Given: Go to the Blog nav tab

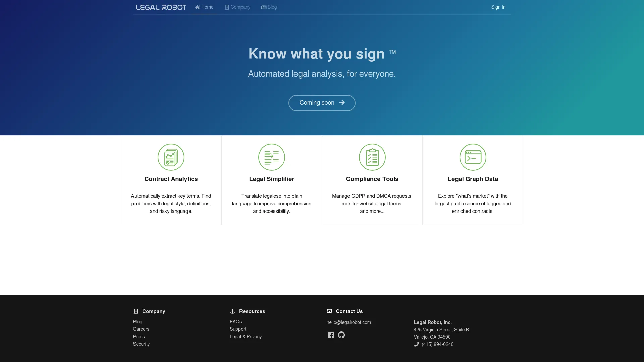Looking at the screenshot, I should (269, 7).
